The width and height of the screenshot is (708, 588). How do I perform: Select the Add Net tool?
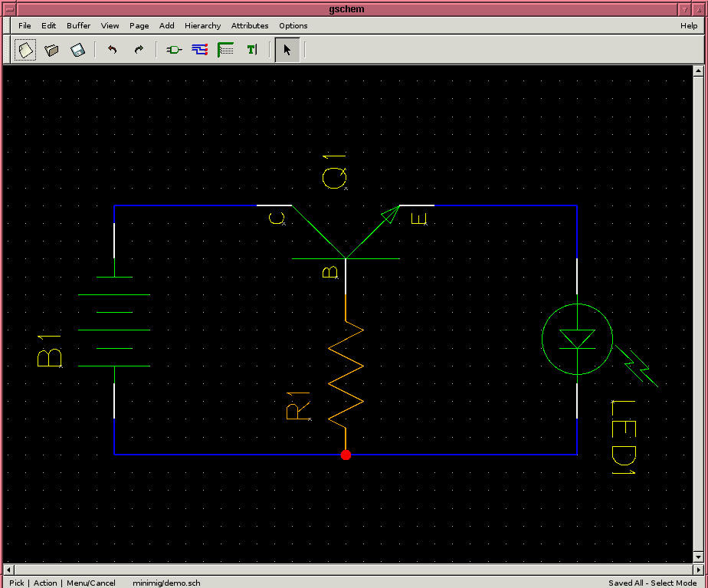200,51
